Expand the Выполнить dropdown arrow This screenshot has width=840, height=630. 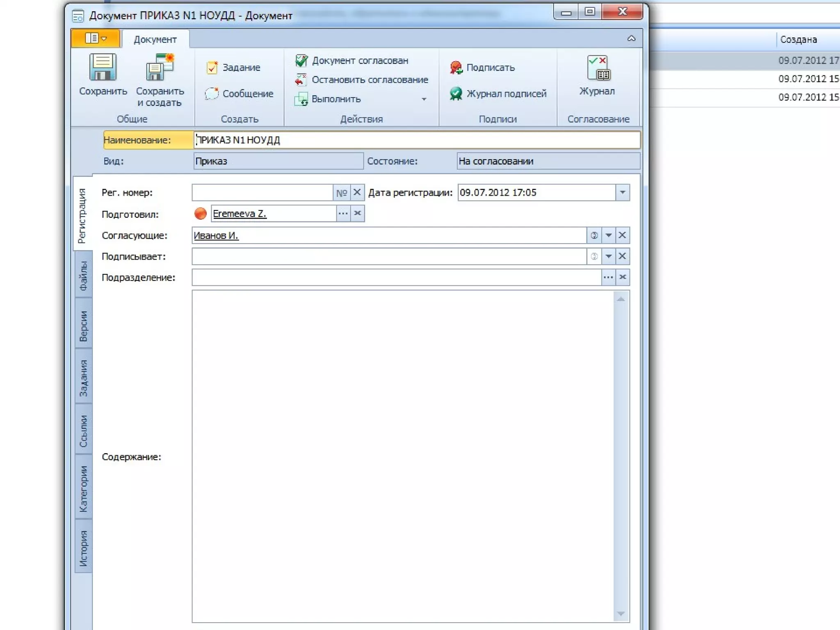click(424, 99)
